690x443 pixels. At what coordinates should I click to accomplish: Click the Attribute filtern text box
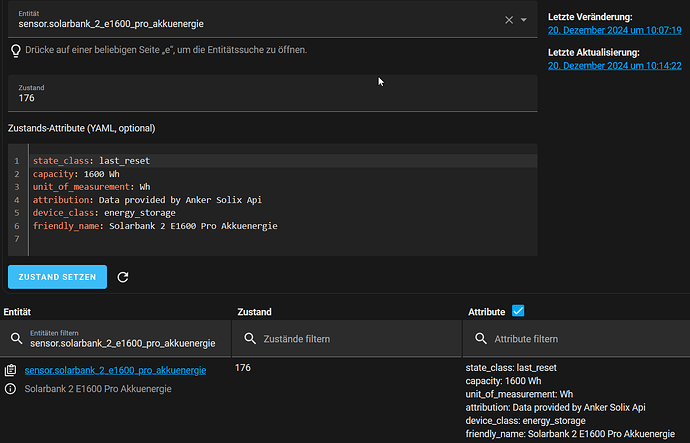point(585,339)
